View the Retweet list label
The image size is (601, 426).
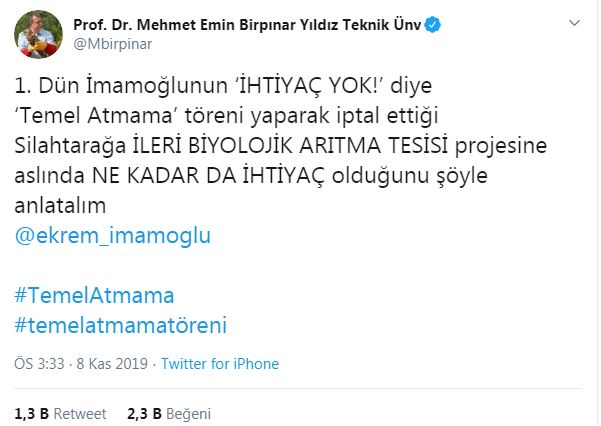(x=80, y=414)
